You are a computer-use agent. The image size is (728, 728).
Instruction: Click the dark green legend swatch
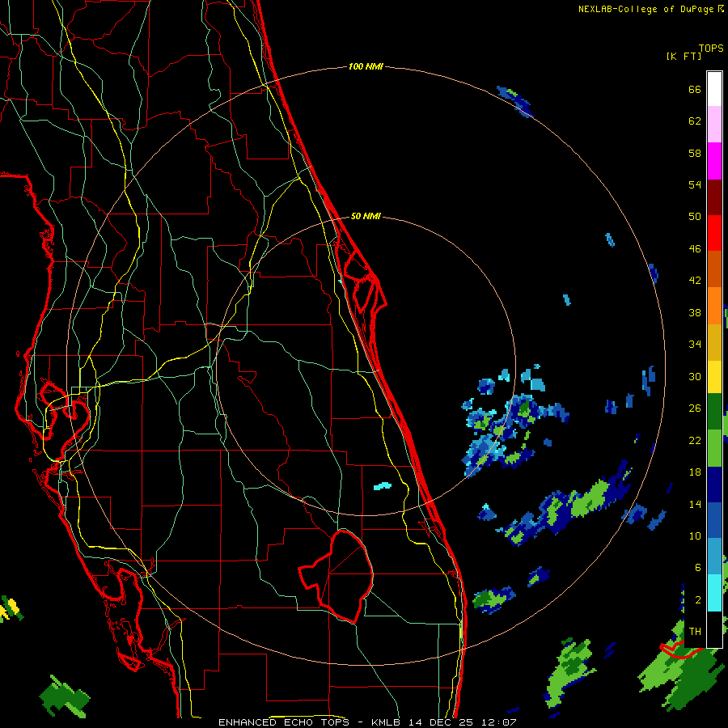tap(714, 412)
